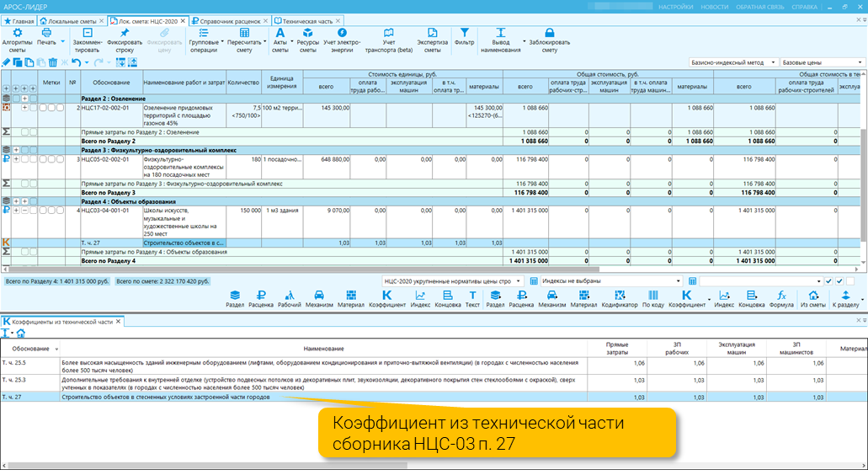Open СПРАВКА link
868x475 pixels.
804,8
